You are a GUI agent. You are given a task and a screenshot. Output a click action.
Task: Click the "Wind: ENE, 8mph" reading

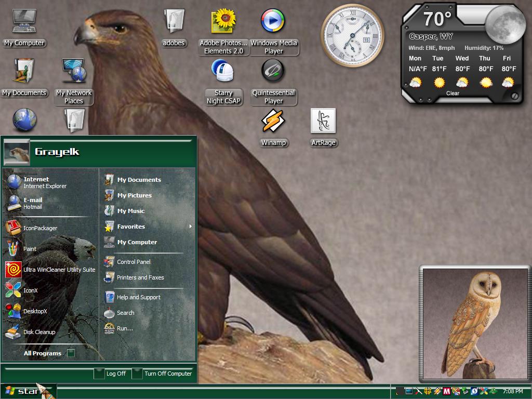tap(432, 48)
